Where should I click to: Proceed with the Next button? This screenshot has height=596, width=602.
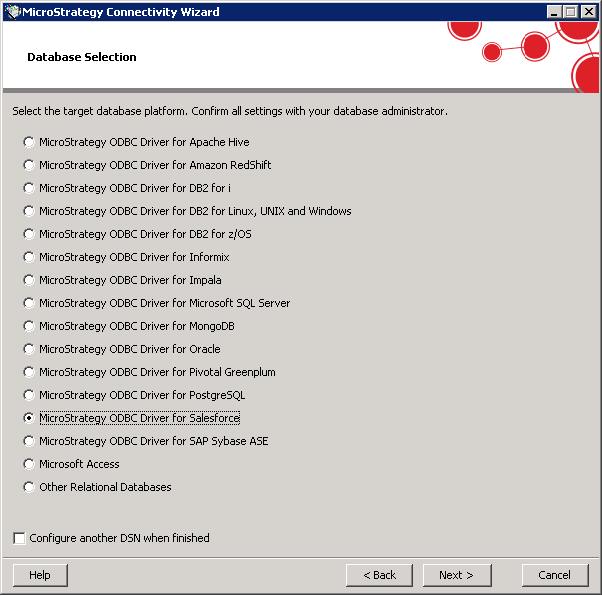click(456, 575)
